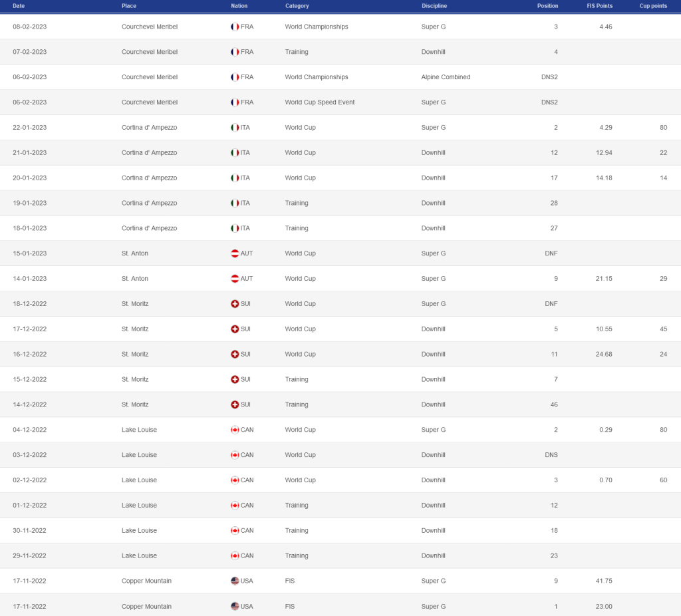This screenshot has height=616, width=681.
Task: Click the Swiss flag in the 17-12-2022 row
Action: pyautogui.click(x=235, y=329)
